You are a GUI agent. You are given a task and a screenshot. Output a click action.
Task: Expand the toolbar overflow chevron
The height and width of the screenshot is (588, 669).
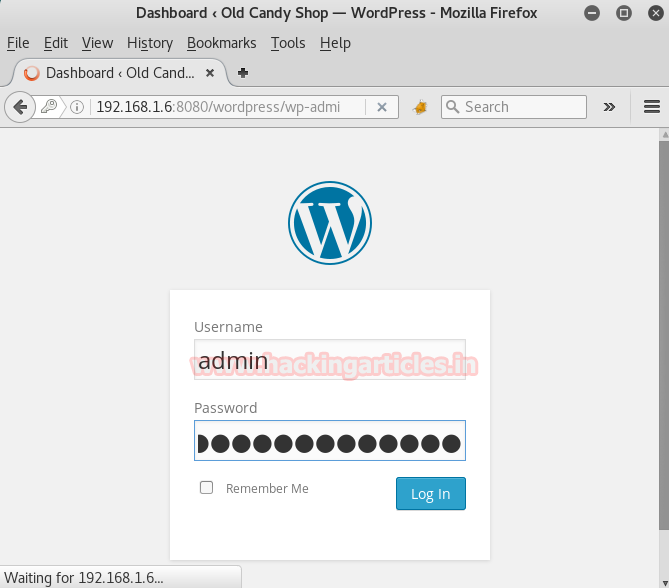609,107
